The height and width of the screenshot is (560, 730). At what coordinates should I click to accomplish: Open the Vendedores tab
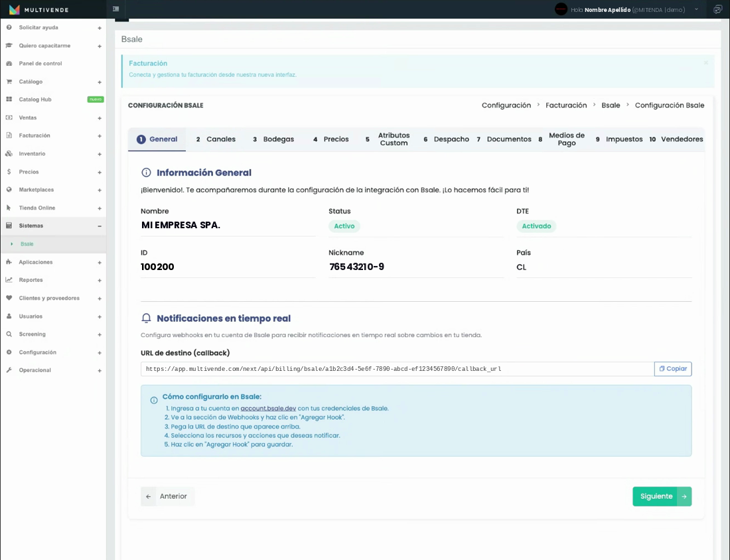click(x=676, y=139)
